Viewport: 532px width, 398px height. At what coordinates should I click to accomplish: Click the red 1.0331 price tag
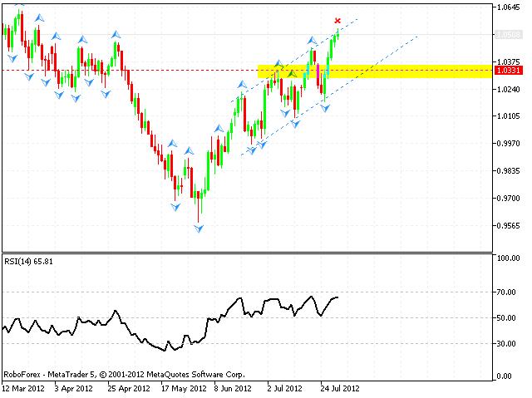(x=508, y=71)
